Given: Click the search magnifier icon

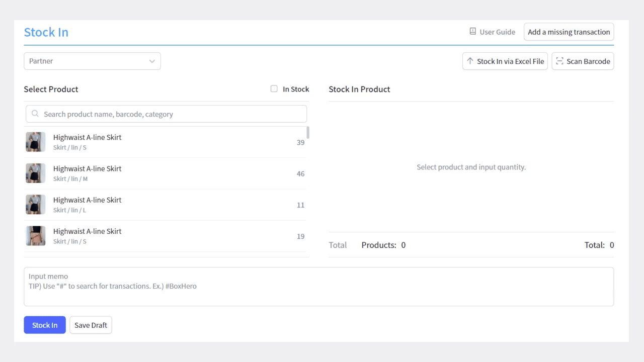Looking at the screenshot, I should [35, 114].
